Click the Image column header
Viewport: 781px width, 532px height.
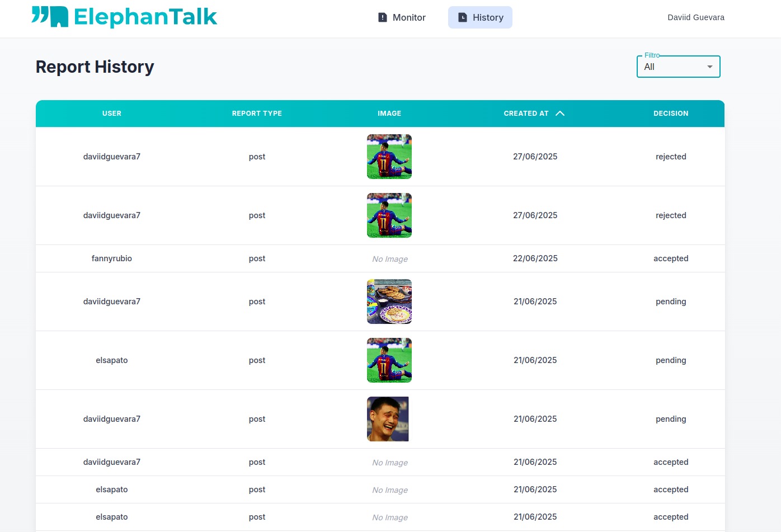[x=389, y=114]
